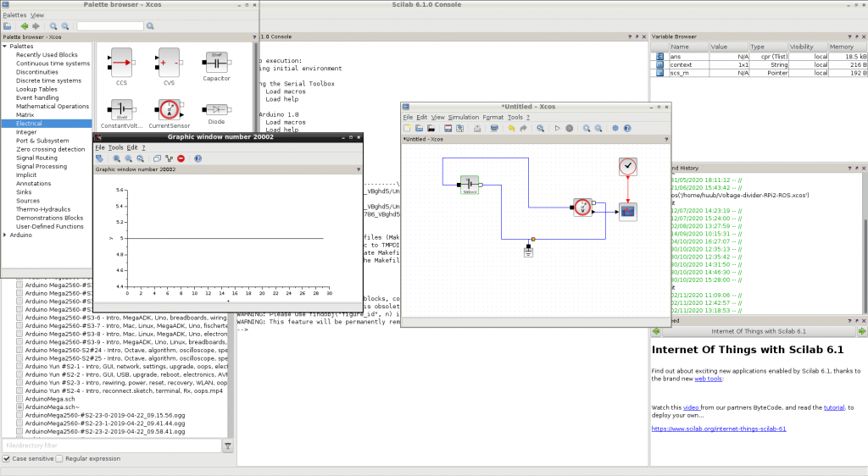The width and height of the screenshot is (868, 476).
Task: Select the Diode block in the palette
Action: click(x=216, y=113)
